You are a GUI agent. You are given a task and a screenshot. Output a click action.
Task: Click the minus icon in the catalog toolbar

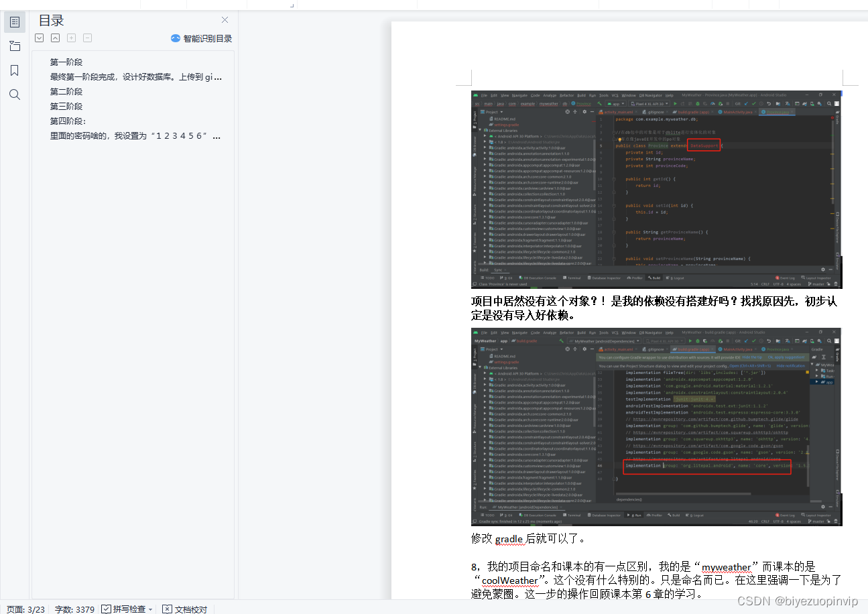87,38
